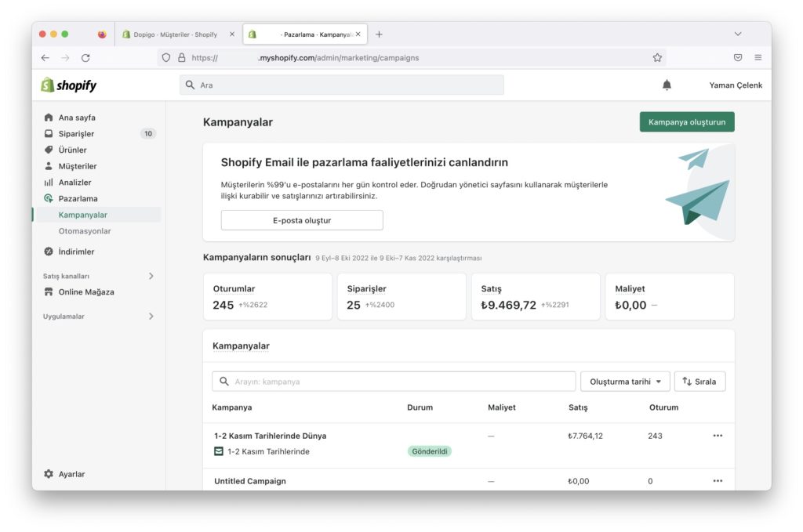Click the Pocket save icon

pos(737,58)
